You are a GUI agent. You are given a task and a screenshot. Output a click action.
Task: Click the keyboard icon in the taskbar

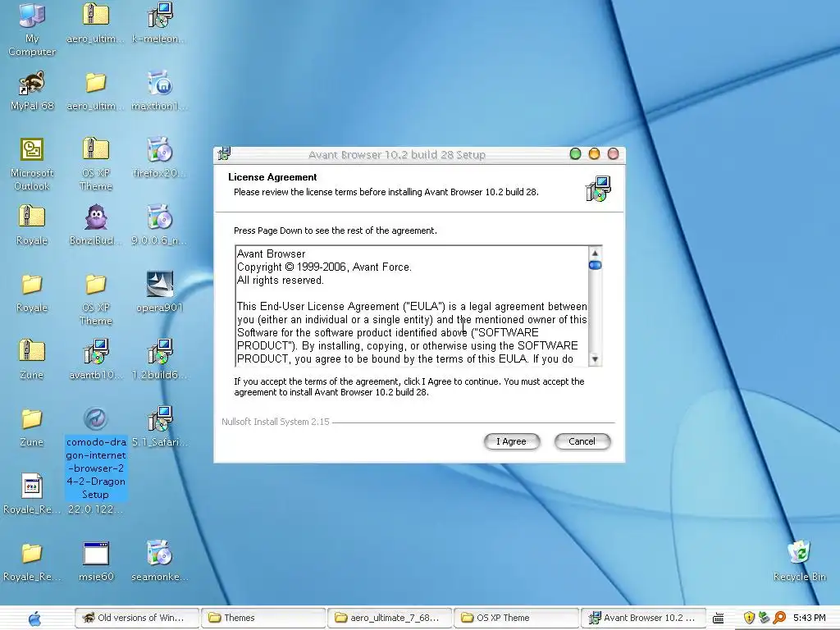(x=719, y=619)
